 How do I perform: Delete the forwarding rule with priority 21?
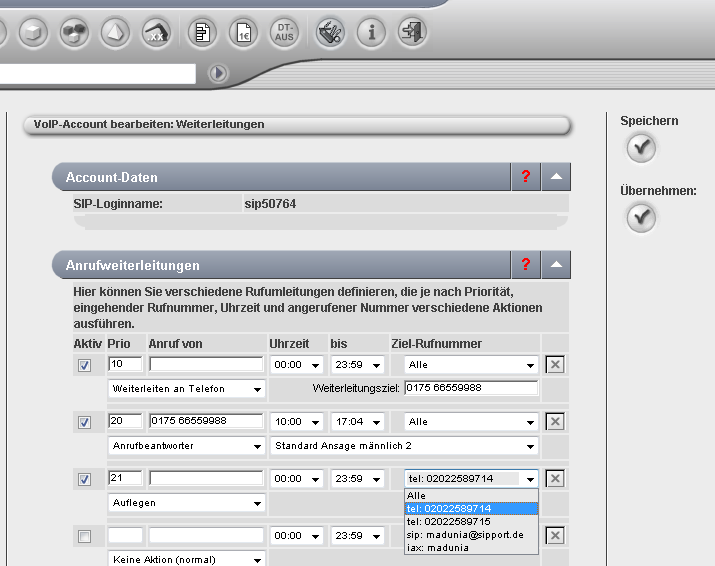[555, 478]
